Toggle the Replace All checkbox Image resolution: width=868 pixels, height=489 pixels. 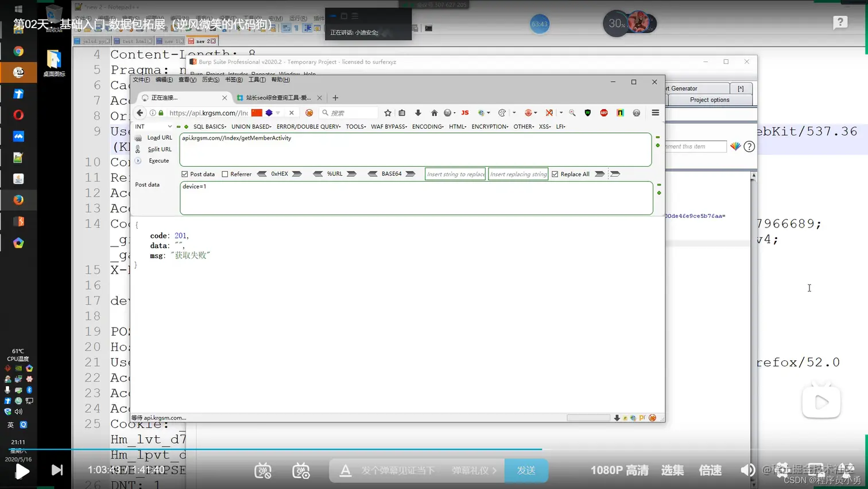coord(555,174)
